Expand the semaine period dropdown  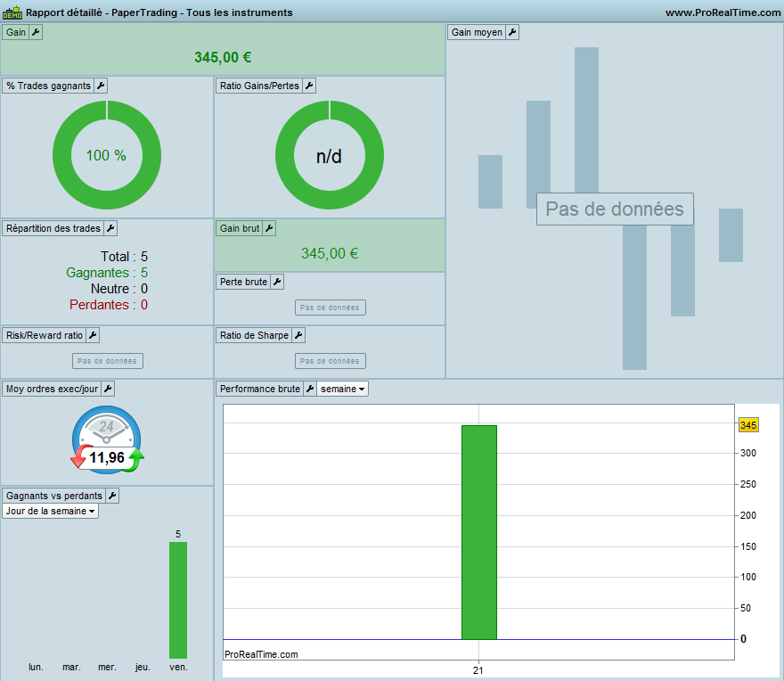(x=342, y=389)
